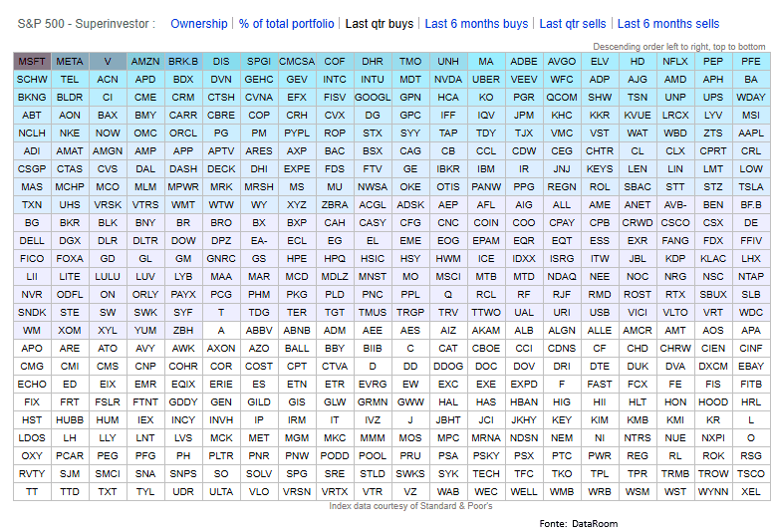
Task: Select the HUBB ticker cell
Action: pyautogui.click(x=70, y=420)
